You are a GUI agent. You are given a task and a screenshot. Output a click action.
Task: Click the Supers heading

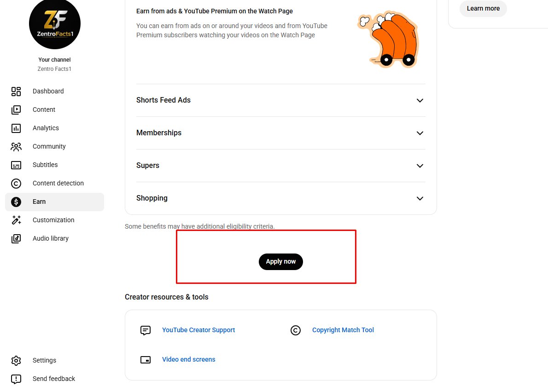tap(147, 166)
